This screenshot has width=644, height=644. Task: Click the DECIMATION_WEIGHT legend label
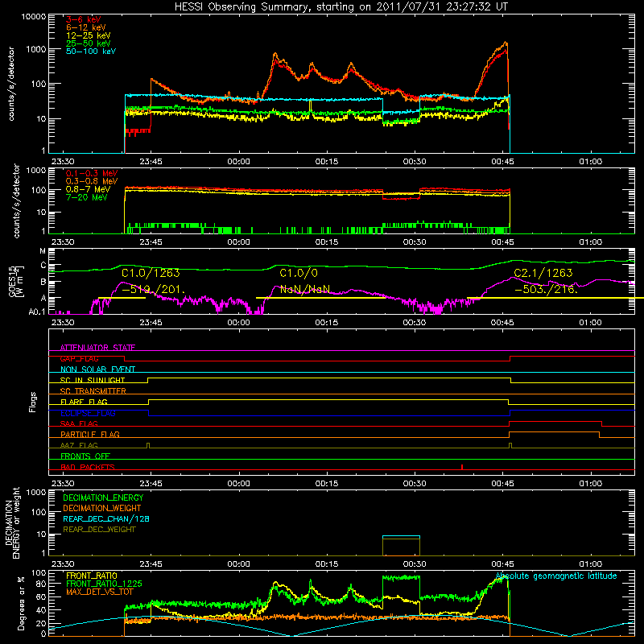[102, 508]
